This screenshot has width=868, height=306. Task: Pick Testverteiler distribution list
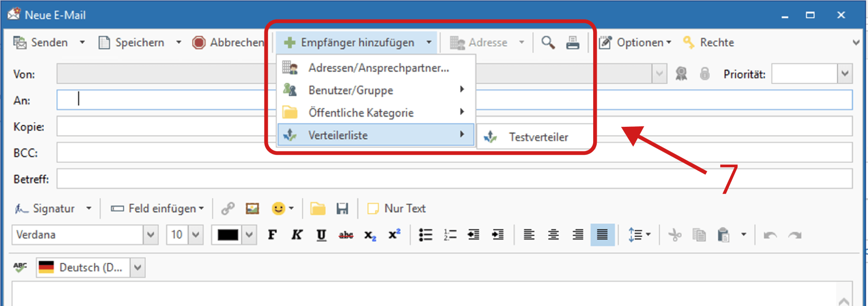click(x=535, y=137)
